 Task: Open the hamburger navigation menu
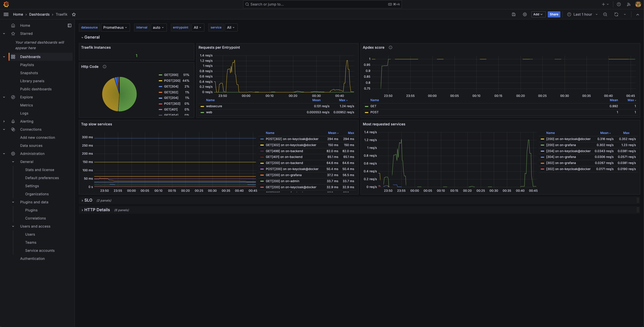pyautogui.click(x=6, y=14)
